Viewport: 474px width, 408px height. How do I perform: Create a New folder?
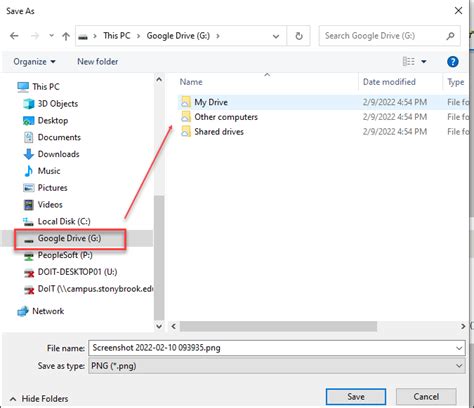(x=97, y=62)
